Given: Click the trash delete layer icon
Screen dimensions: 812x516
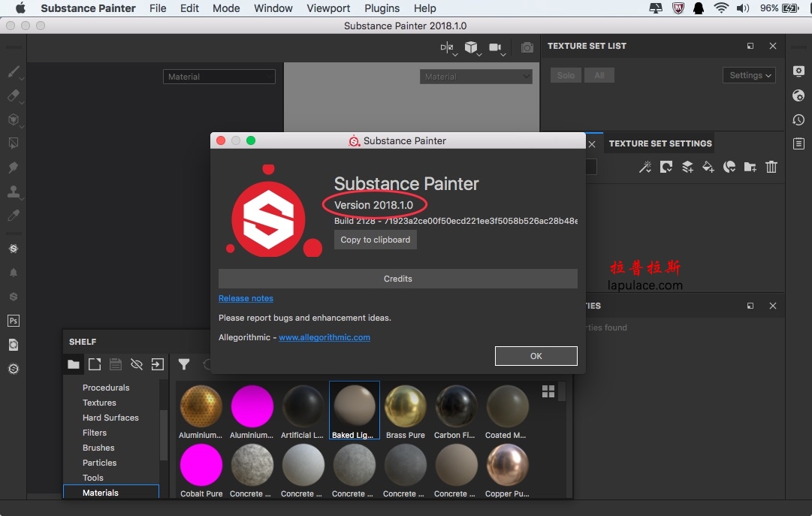Looking at the screenshot, I should point(771,167).
